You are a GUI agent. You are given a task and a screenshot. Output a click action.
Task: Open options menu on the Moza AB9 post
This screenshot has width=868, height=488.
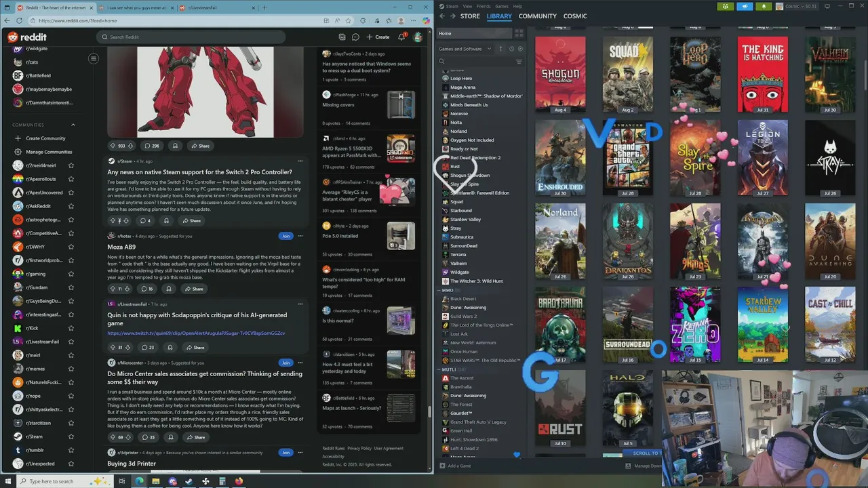300,236
